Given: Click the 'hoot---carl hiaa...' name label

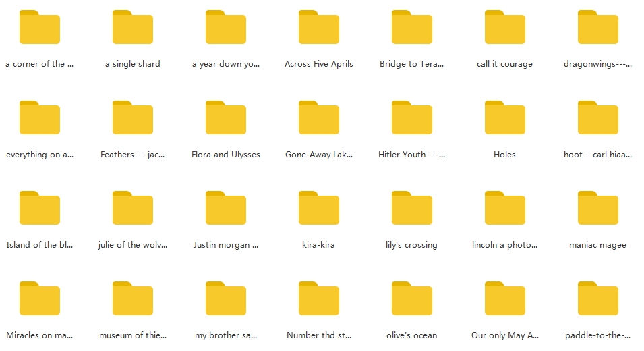Looking at the screenshot, I should click(x=598, y=155).
